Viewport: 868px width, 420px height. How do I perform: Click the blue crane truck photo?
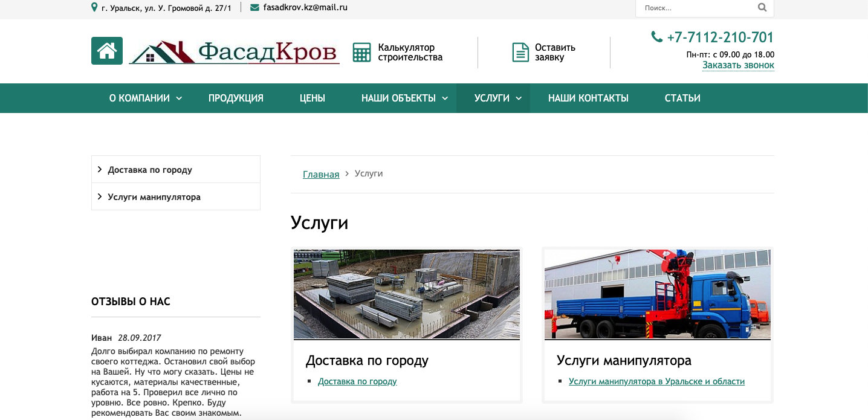click(x=658, y=294)
